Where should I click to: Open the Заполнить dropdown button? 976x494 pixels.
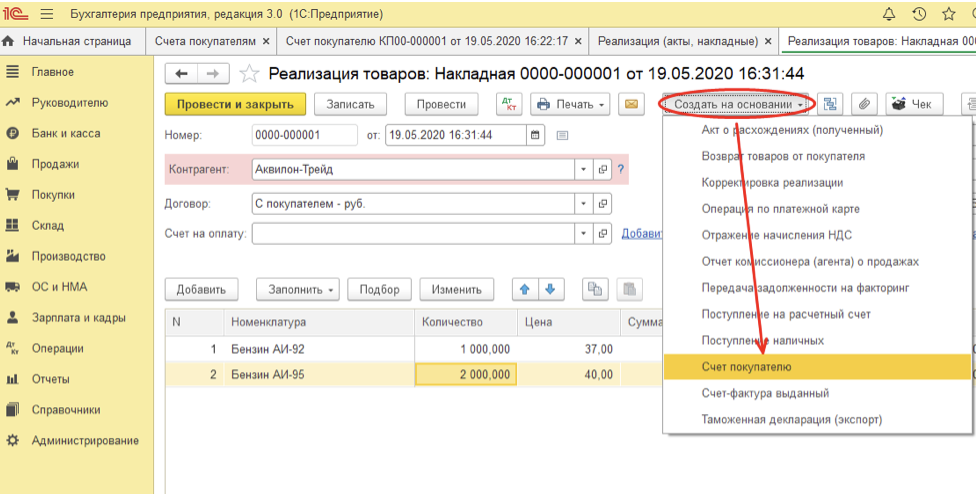(x=298, y=289)
